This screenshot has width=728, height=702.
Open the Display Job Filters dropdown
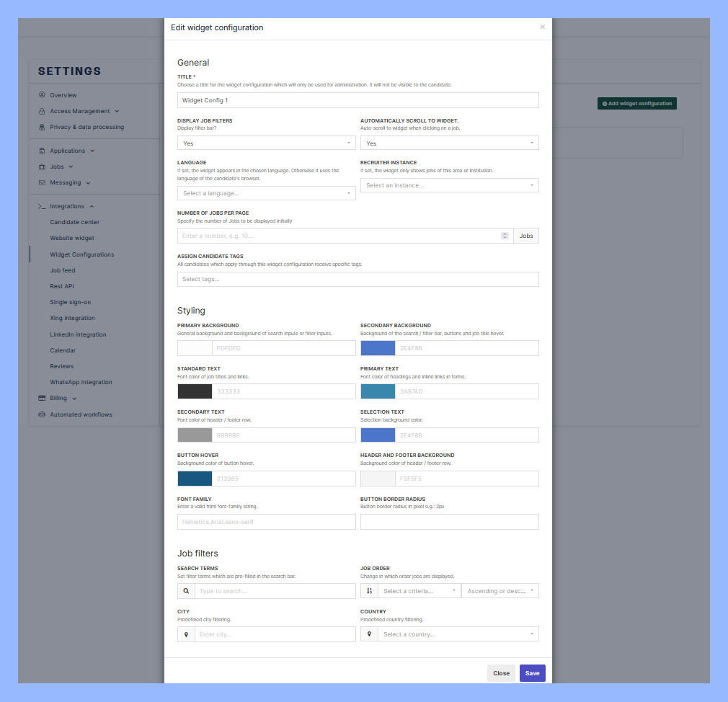[x=266, y=143]
